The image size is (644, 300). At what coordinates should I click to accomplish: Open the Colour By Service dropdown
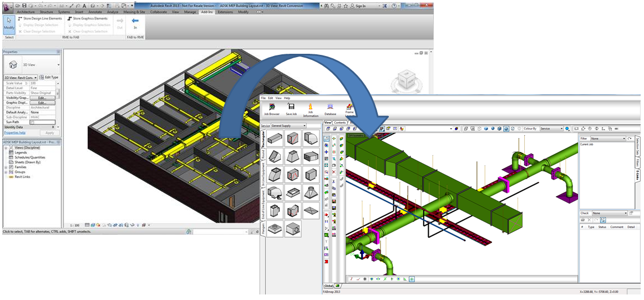551,129
